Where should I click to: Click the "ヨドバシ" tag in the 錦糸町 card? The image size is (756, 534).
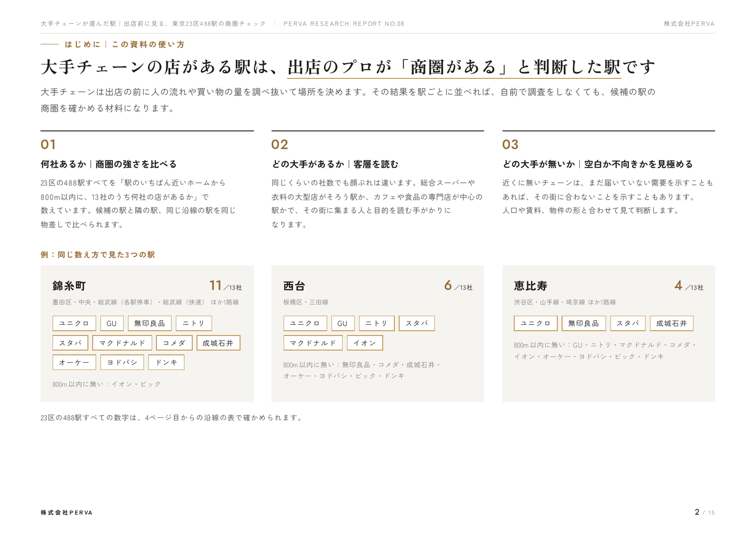tap(122, 362)
